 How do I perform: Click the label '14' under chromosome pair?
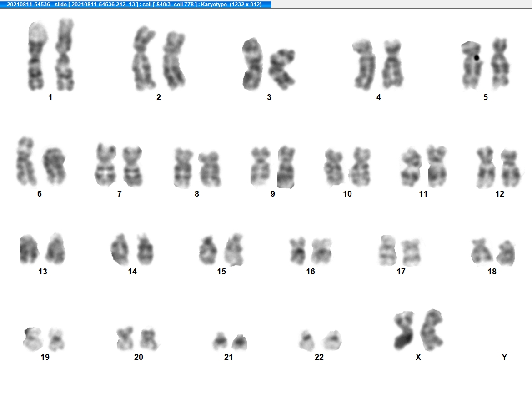click(x=132, y=272)
